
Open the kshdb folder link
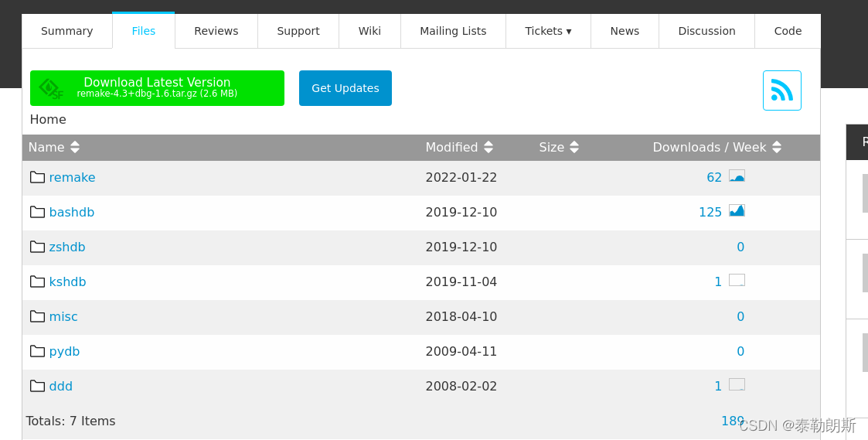coord(67,282)
